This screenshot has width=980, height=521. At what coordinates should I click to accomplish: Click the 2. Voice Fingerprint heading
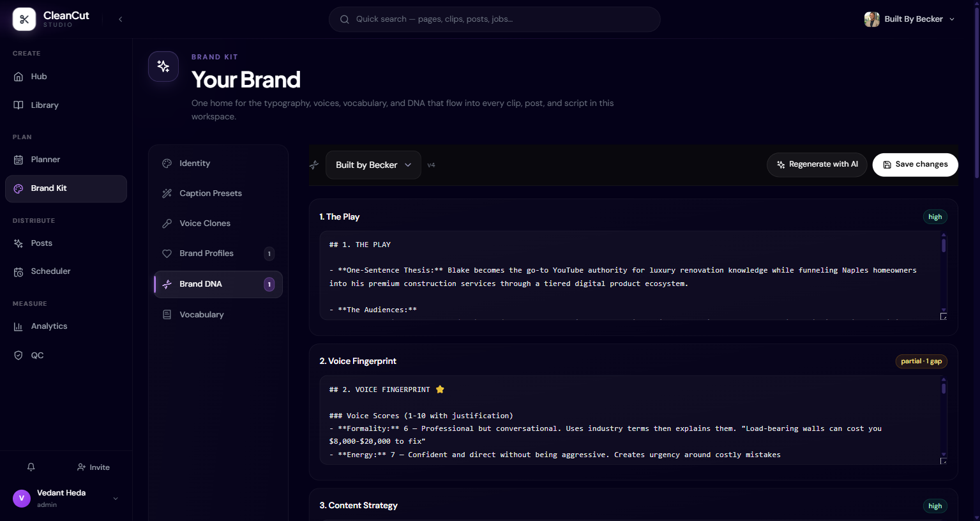point(358,361)
